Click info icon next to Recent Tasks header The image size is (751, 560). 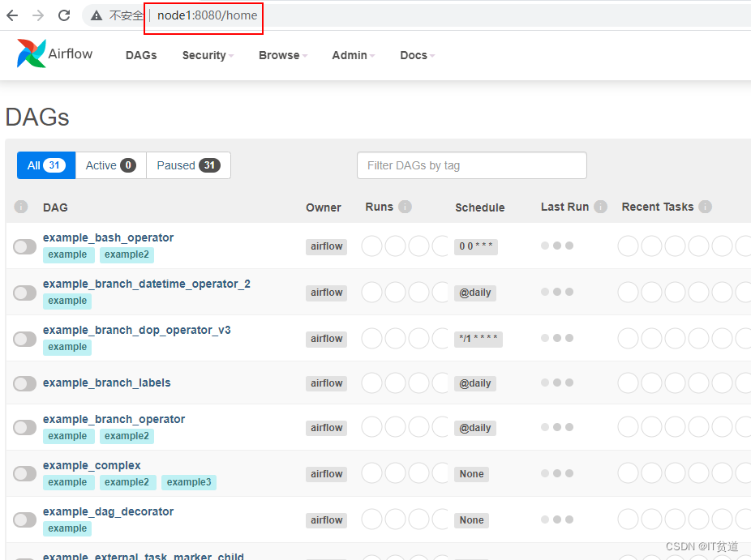pyautogui.click(x=705, y=207)
